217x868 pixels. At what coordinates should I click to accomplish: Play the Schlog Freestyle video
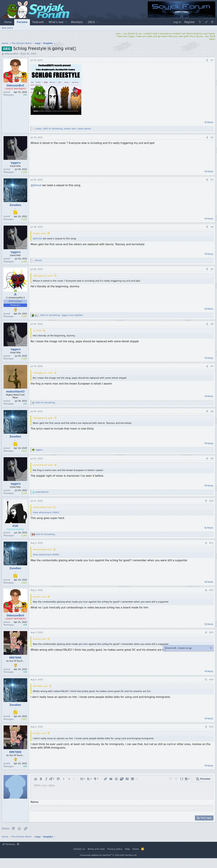pyautogui.click(x=35, y=107)
